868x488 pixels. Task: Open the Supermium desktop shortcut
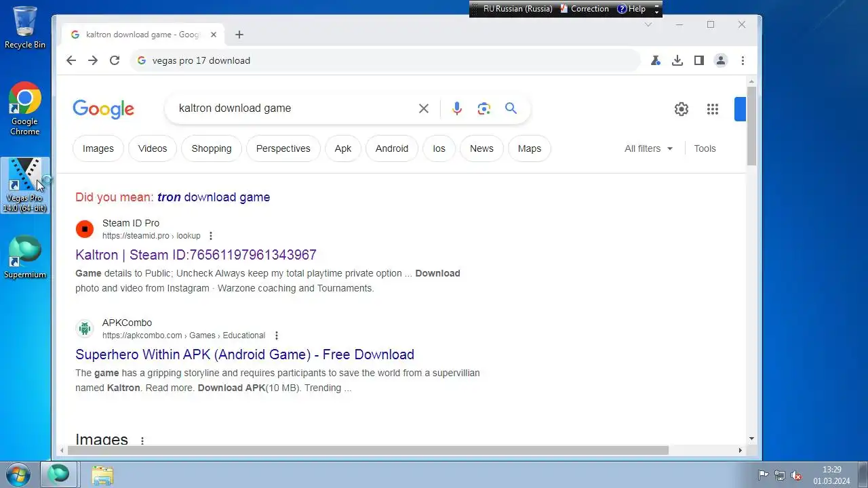point(25,257)
